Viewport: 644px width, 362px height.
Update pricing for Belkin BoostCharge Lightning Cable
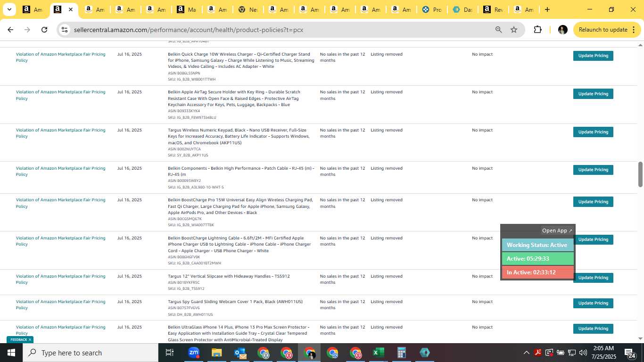pyautogui.click(x=594, y=239)
